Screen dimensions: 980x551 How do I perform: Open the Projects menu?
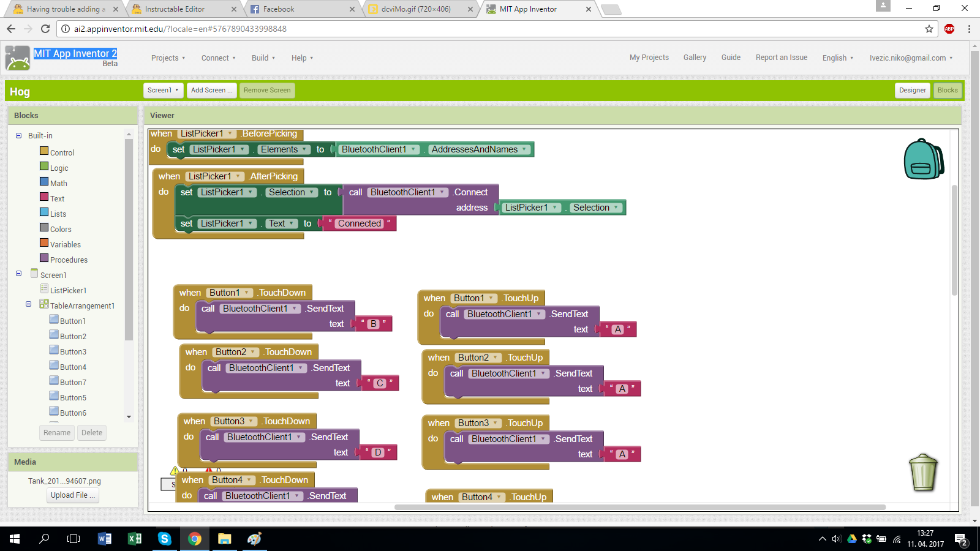(168, 58)
